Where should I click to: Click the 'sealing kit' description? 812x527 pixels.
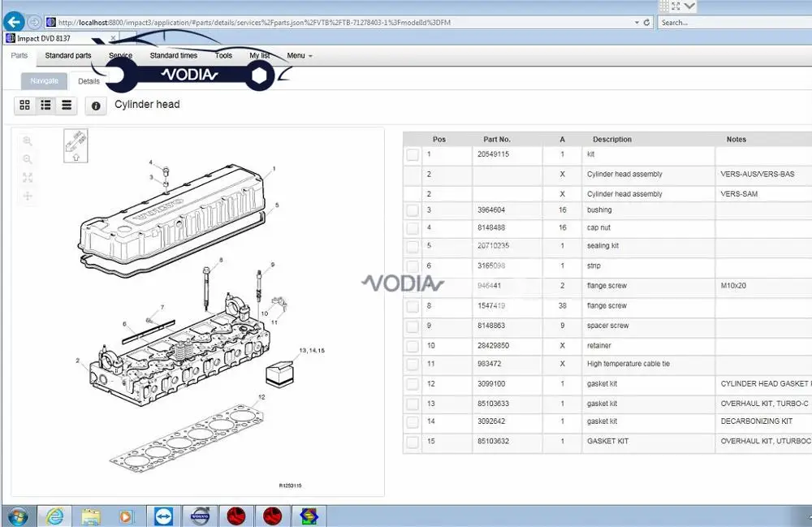(603, 246)
